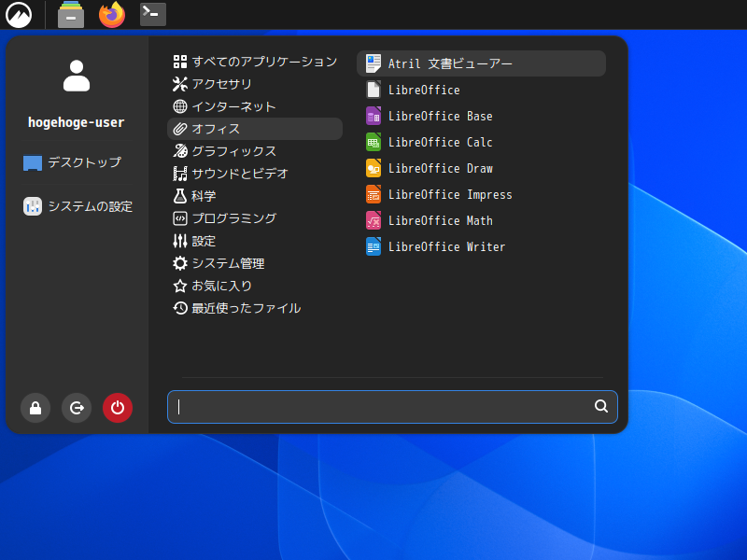Launch LibreOffice Base via its purple icon
This screenshot has width=747, height=560.
tap(373, 116)
